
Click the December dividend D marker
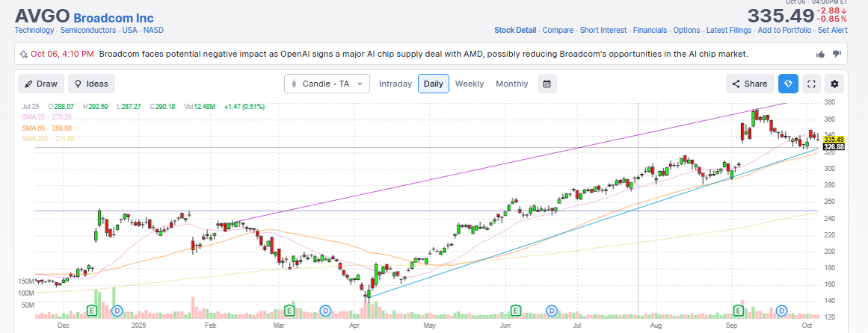click(x=117, y=311)
